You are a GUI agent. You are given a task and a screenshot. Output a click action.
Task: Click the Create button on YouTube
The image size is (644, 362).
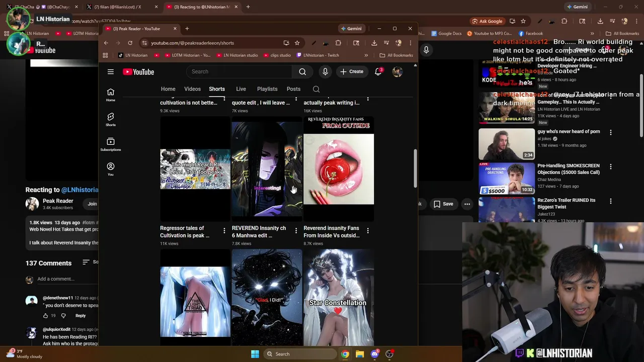point(351,72)
